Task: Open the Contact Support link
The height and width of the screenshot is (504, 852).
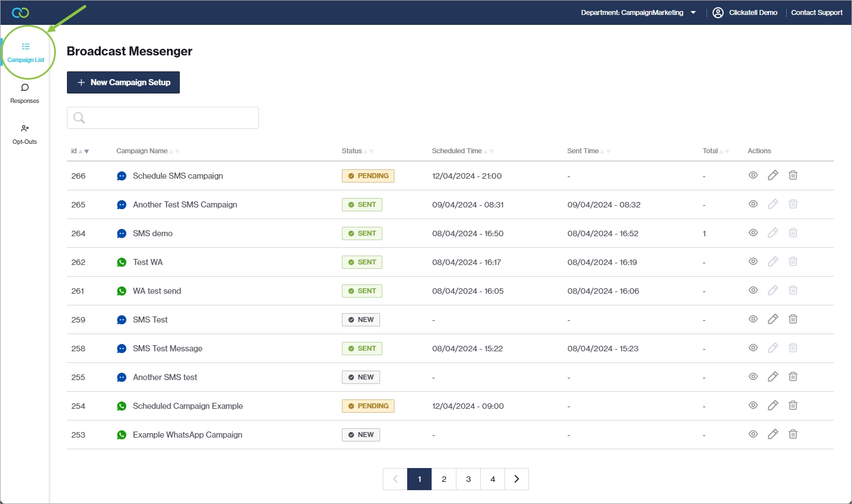Action: pyautogui.click(x=817, y=13)
